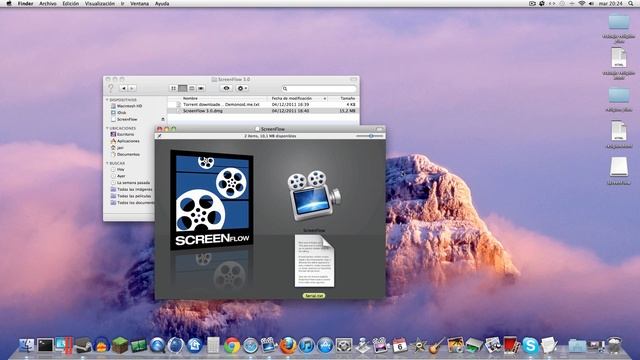The image size is (640, 360).
Task: Open Finder from the Dock
Action: 27,345
